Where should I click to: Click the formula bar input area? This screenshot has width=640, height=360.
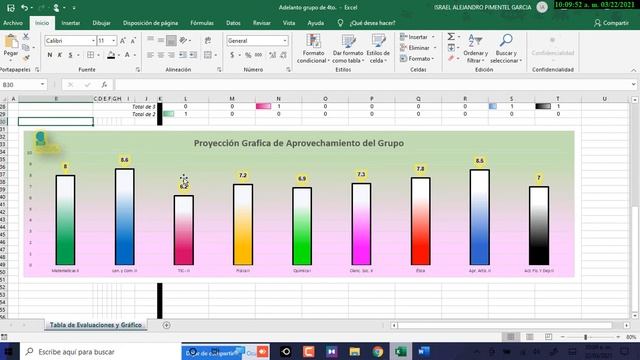tap(373, 84)
